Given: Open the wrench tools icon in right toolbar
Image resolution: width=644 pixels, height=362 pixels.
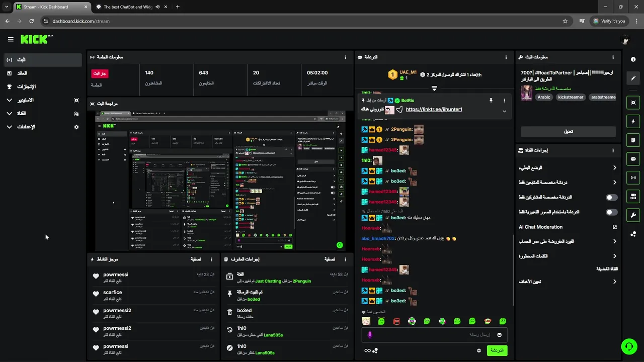Looking at the screenshot, I should click(x=633, y=215).
